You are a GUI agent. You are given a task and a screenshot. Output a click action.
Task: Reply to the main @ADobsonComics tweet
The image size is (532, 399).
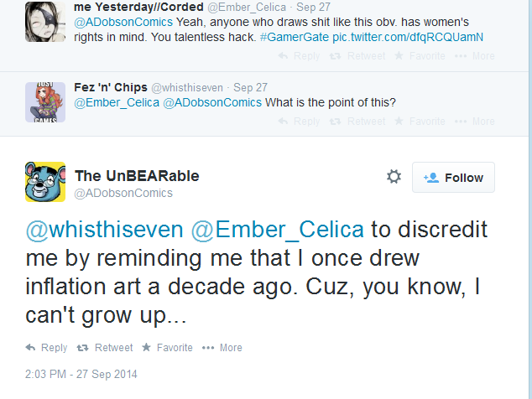pos(46,348)
